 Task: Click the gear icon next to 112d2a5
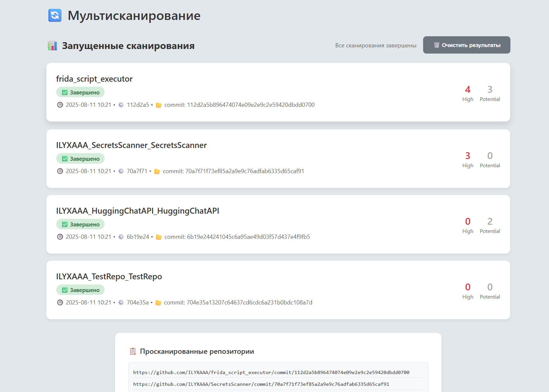tap(121, 105)
